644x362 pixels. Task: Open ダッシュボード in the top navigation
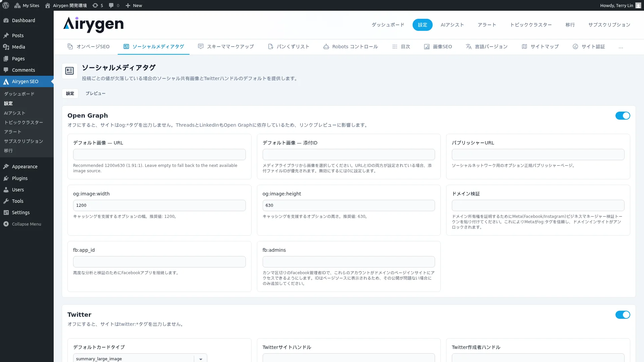point(388,25)
